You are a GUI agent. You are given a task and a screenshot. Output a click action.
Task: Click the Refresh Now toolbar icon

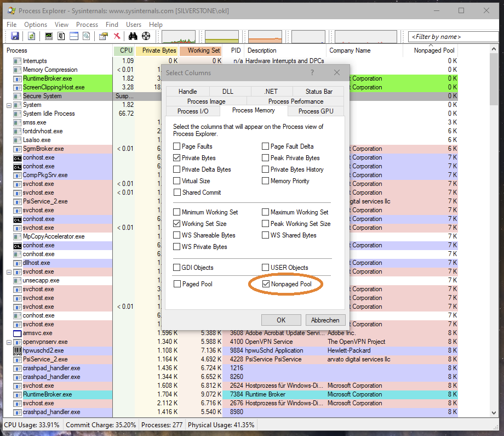[x=32, y=36]
